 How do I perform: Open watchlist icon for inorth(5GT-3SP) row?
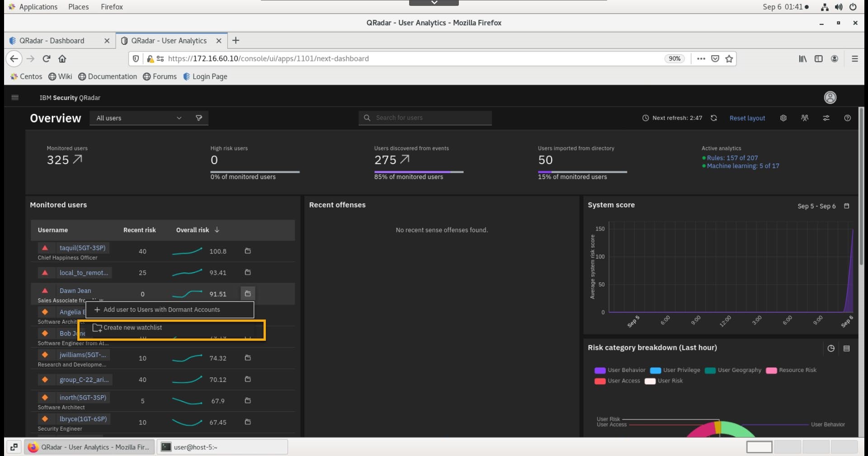point(248,401)
